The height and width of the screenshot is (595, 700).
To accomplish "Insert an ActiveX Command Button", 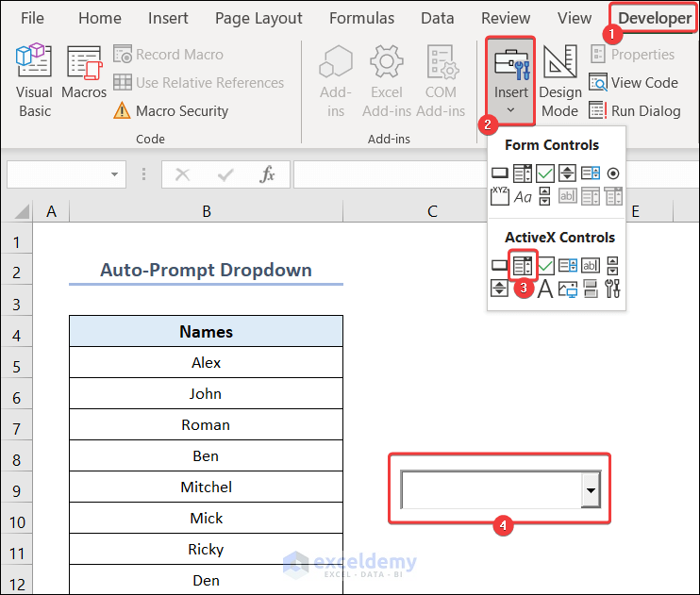I will (x=499, y=266).
